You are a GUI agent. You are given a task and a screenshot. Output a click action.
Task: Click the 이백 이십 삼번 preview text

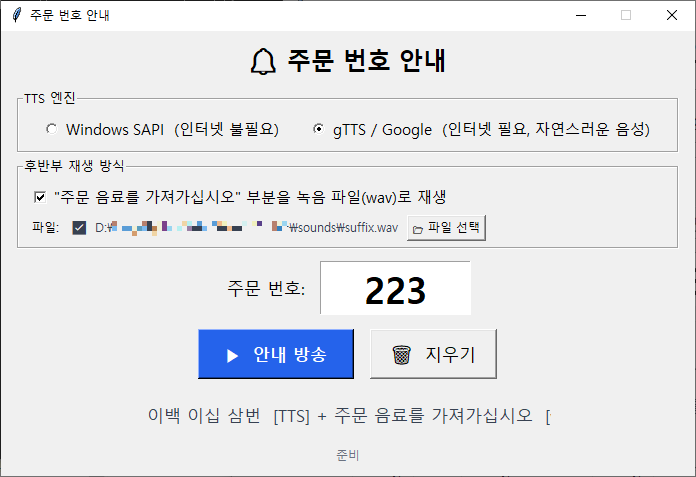(204, 416)
